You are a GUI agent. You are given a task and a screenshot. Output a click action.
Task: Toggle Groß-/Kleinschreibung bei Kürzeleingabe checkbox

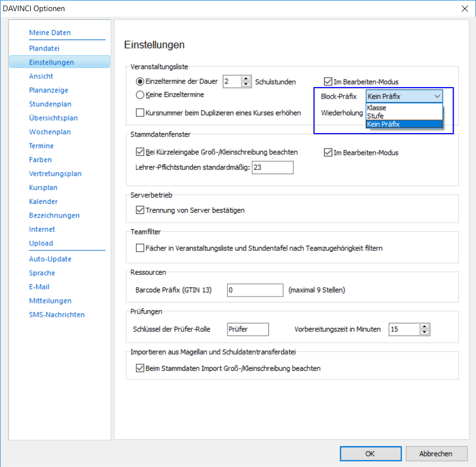[x=140, y=152]
